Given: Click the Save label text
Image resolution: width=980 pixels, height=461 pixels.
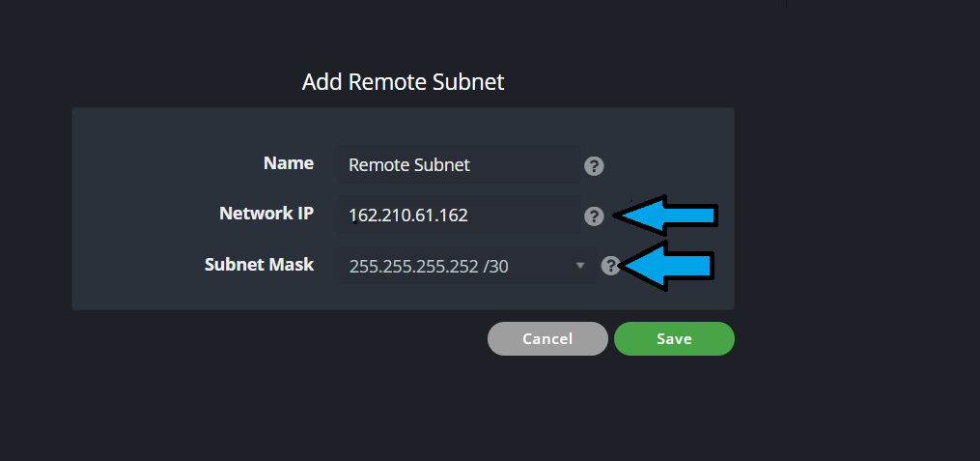Looking at the screenshot, I should [x=674, y=339].
